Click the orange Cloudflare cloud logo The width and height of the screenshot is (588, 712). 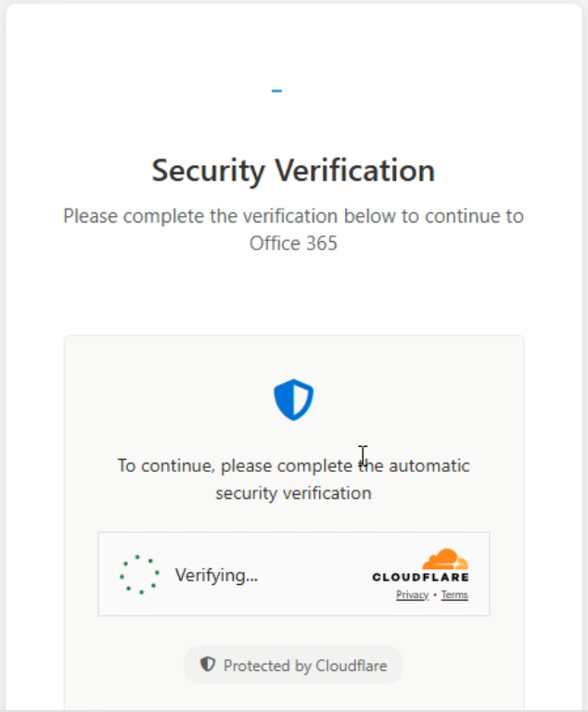click(444, 559)
